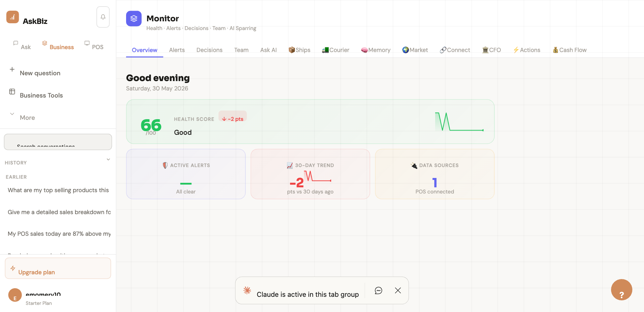Click the Business Tools grid icon
Viewport: 644px width, 312px height.
point(12,91)
